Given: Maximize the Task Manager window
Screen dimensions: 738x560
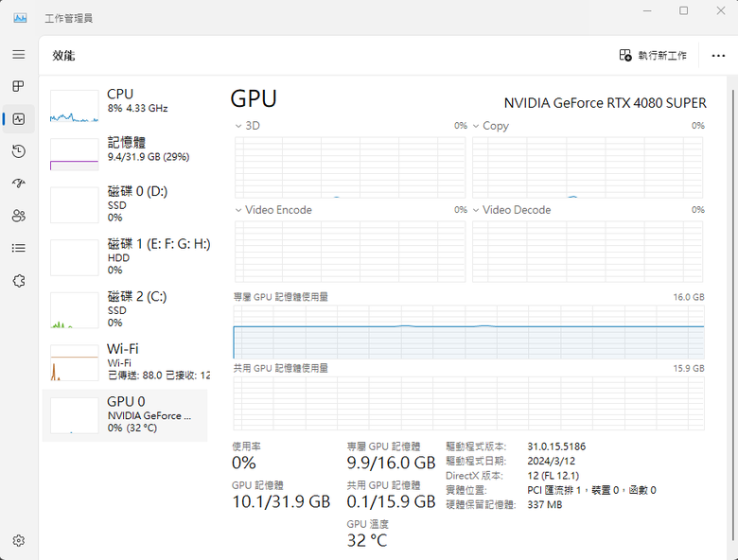Looking at the screenshot, I should click(x=683, y=10).
